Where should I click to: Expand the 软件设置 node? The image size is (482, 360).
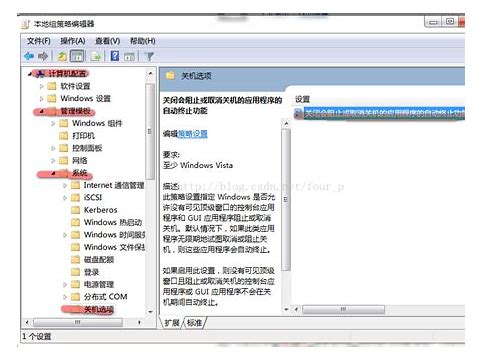[41, 86]
